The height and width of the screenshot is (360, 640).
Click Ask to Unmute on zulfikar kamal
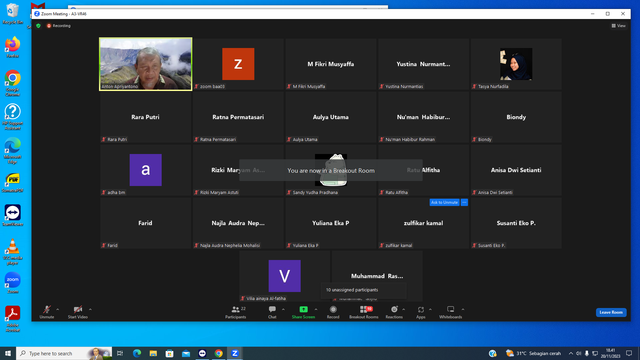pyautogui.click(x=444, y=202)
